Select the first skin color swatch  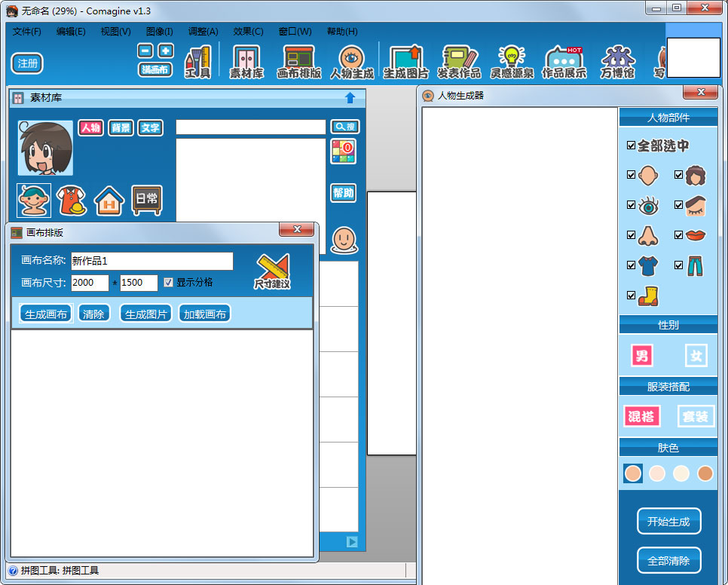(x=632, y=473)
